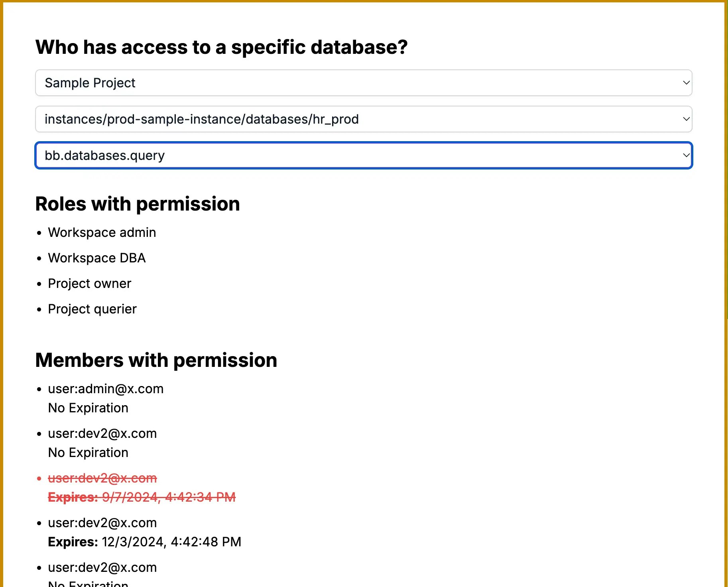This screenshot has height=587, width=728.
Task: Click the chevron on the permission selector
Action: [685, 156]
